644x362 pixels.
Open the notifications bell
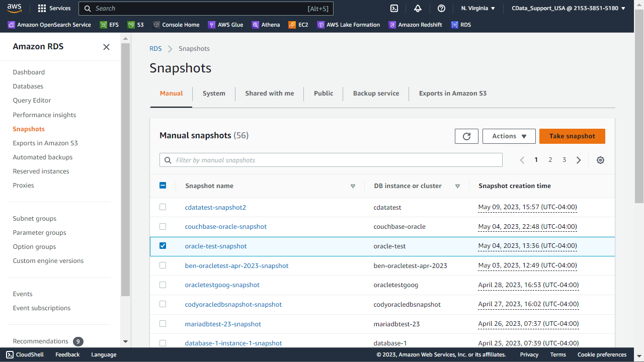click(418, 8)
